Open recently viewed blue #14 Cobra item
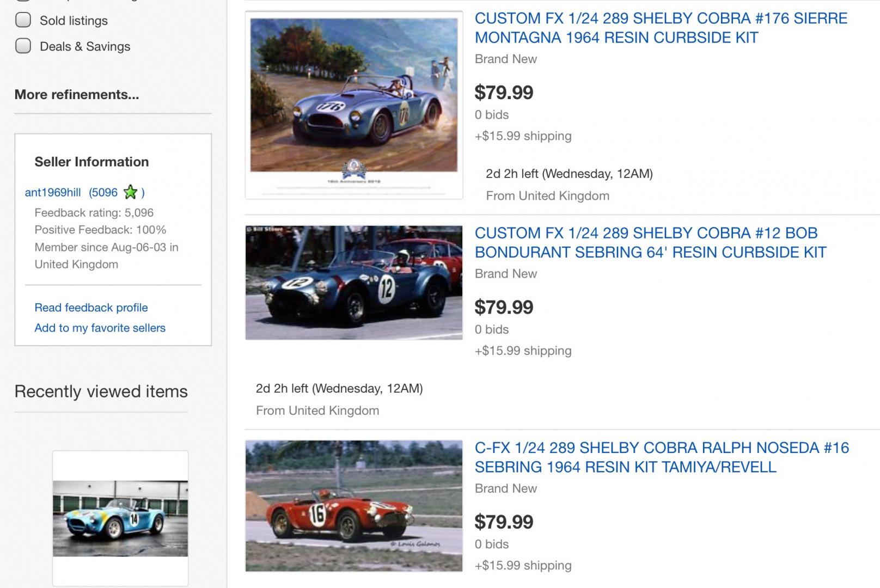This screenshot has width=880, height=588. point(120,518)
